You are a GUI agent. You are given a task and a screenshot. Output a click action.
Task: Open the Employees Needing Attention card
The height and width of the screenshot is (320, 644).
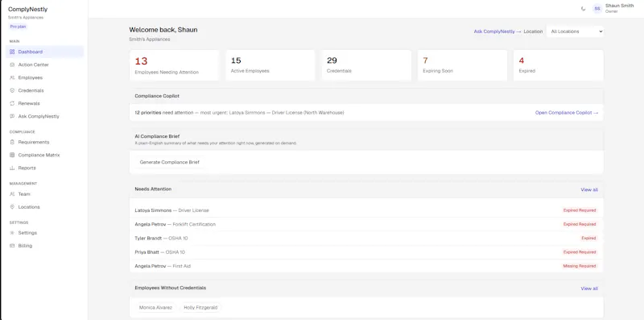tap(174, 65)
